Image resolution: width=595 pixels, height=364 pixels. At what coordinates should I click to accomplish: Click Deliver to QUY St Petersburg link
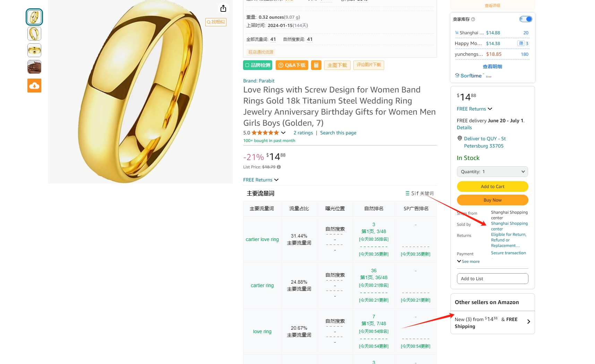[x=485, y=142]
